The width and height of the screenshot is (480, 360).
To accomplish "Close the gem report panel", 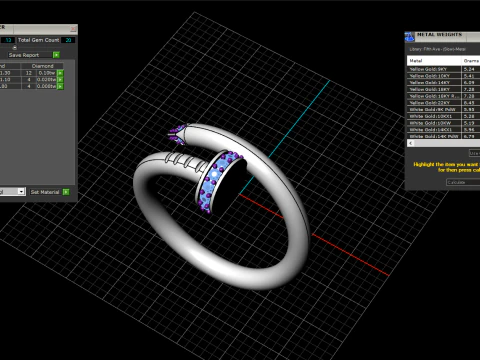I will coord(73,29).
